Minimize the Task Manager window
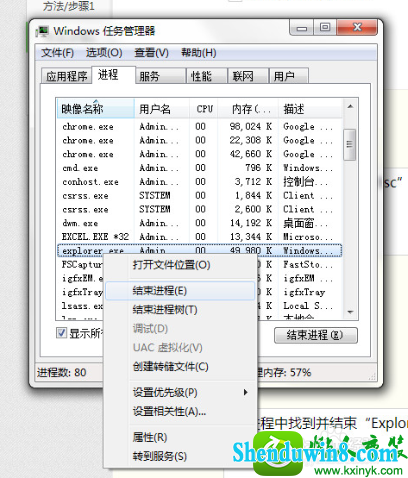This screenshot has height=478, width=408. (302, 27)
